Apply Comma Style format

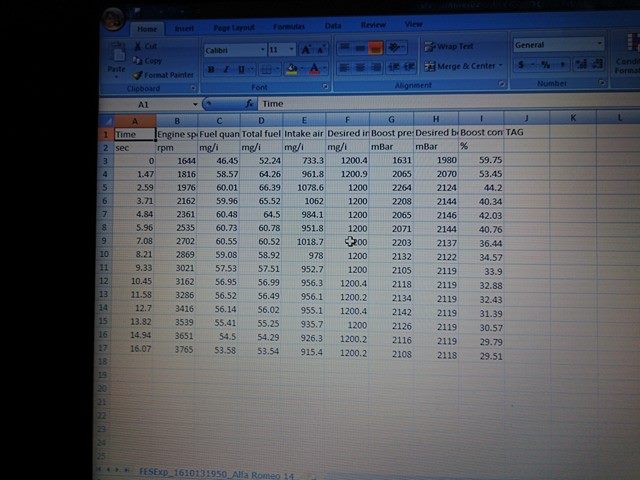tap(562, 64)
